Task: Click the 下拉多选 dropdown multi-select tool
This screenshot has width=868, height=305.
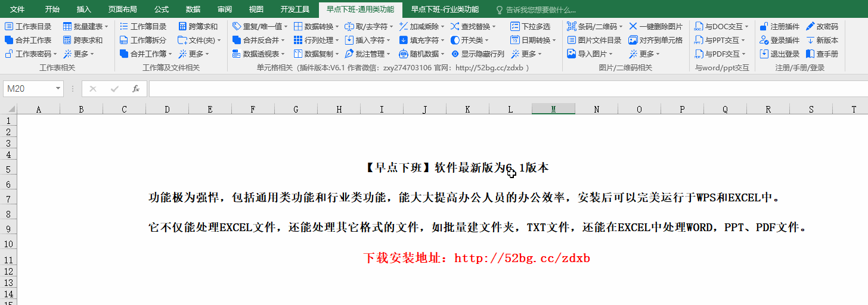Action: point(531,26)
